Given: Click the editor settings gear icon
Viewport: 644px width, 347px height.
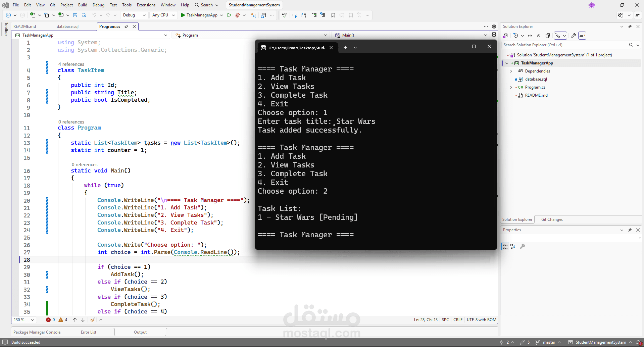Looking at the screenshot, I should tap(494, 27).
